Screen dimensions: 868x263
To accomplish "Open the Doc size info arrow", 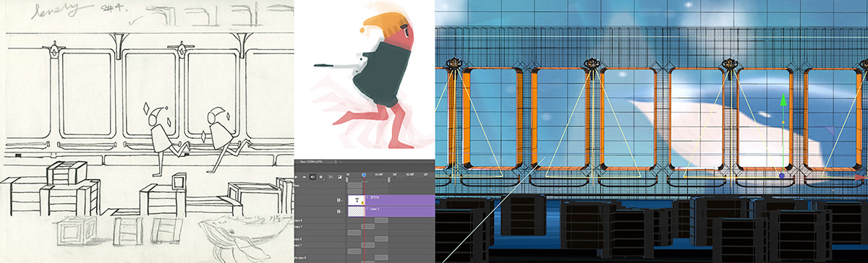I will coord(336,162).
